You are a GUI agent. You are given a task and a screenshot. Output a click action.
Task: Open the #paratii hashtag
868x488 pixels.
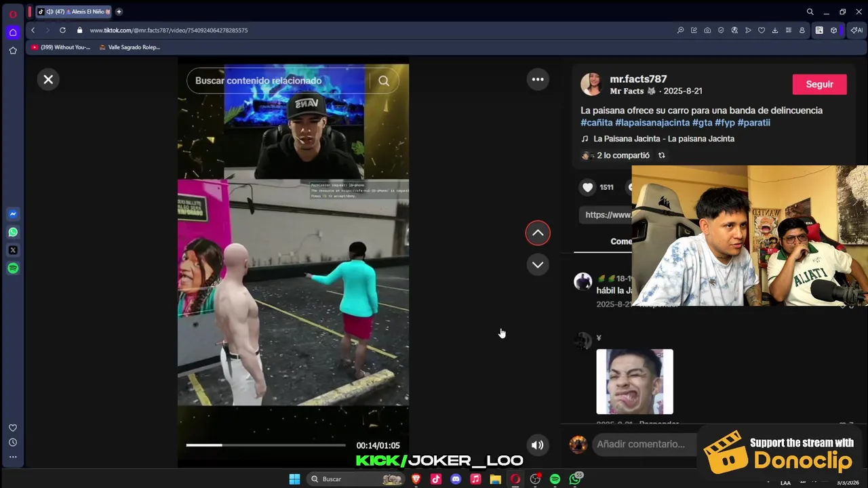coord(754,123)
